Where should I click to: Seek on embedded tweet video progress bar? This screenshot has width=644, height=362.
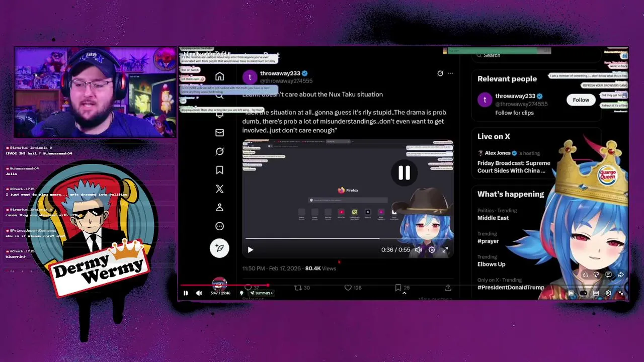[x=348, y=239]
